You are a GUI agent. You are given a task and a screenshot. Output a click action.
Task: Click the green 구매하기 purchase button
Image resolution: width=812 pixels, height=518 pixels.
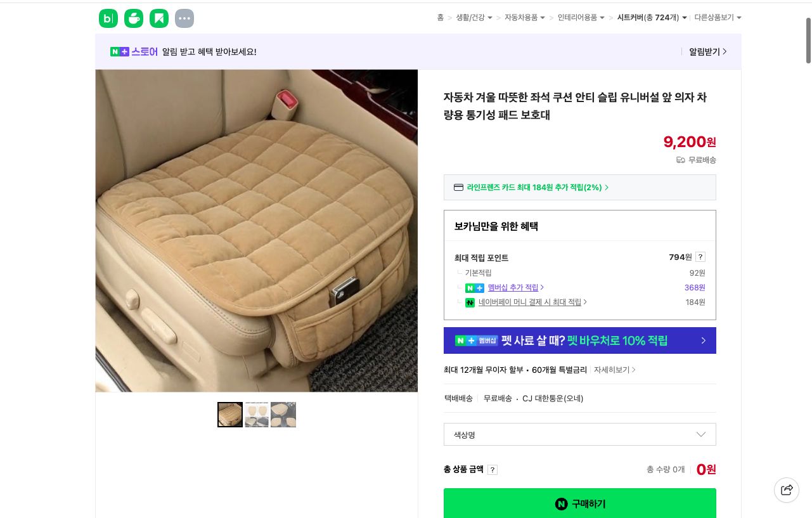(579, 503)
